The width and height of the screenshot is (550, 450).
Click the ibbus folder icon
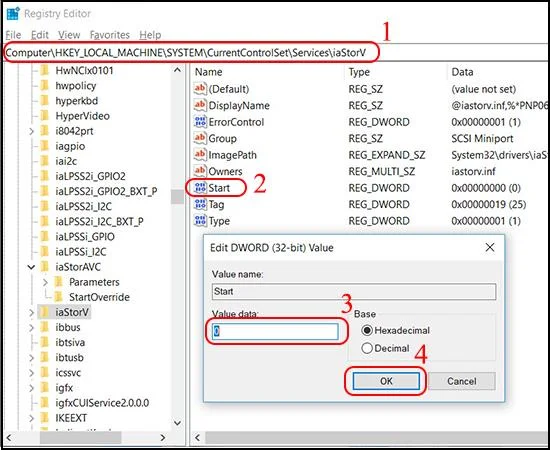click(45, 327)
